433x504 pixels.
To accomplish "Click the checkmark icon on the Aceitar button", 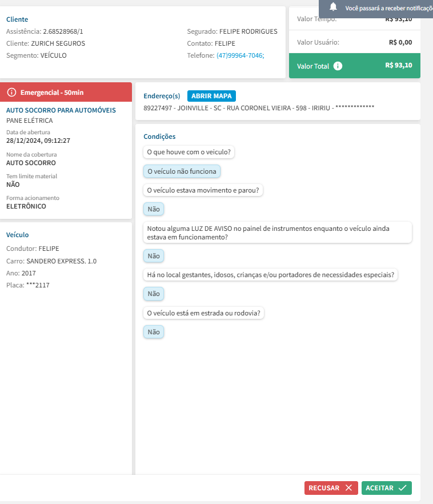I will (403, 488).
